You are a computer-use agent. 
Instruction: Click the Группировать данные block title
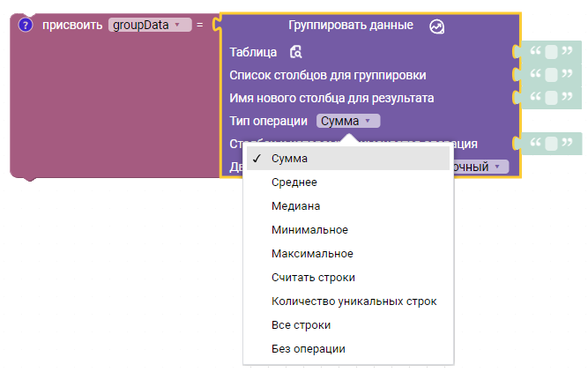[x=351, y=26]
